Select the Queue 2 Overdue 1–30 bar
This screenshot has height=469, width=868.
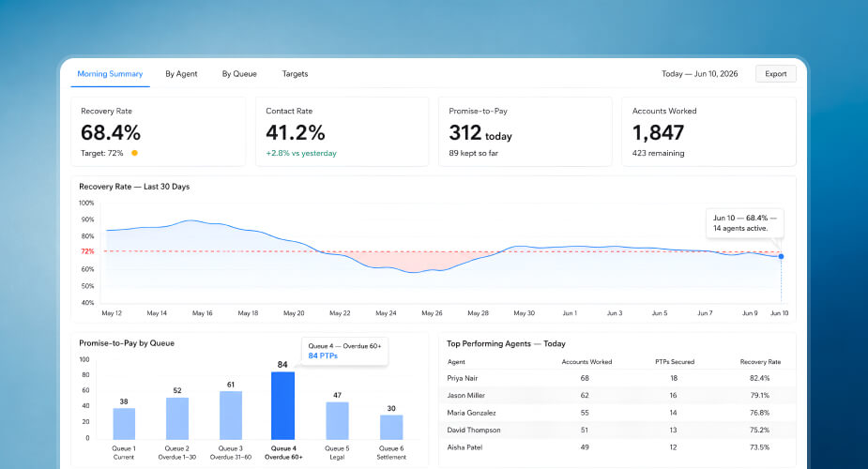(177, 418)
